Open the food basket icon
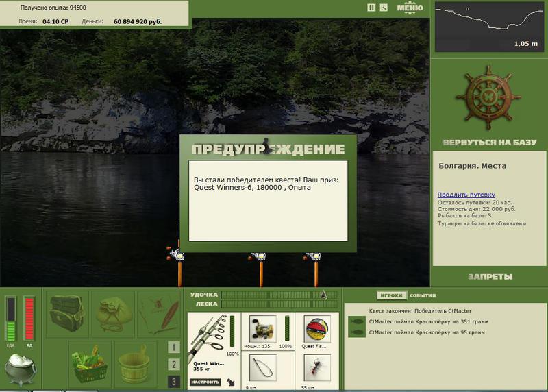Screen dimensions: 548x392 pos(90,365)
